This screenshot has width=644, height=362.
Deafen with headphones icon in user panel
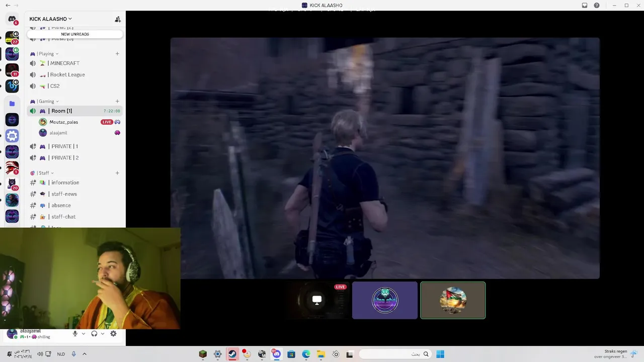(x=94, y=333)
